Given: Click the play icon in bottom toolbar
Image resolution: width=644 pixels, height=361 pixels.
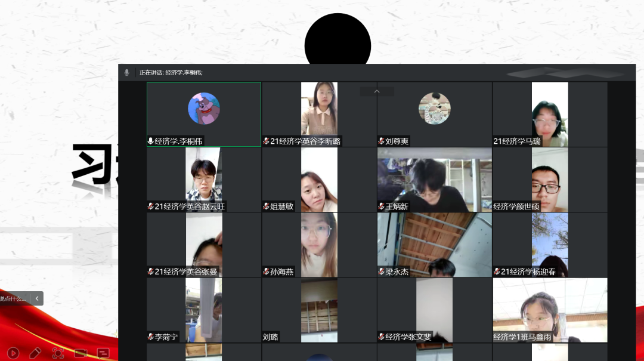Looking at the screenshot, I should pos(13,353).
